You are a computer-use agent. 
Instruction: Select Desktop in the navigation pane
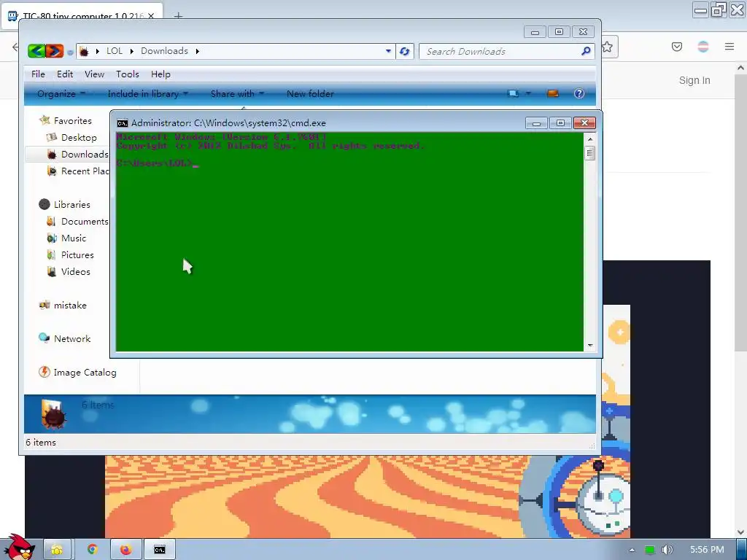(79, 138)
